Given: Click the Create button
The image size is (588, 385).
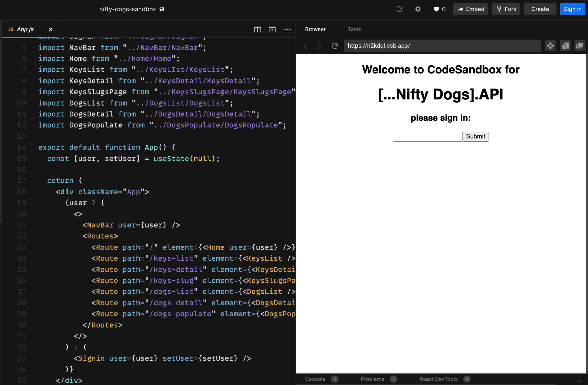Looking at the screenshot, I should coord(540,9).
